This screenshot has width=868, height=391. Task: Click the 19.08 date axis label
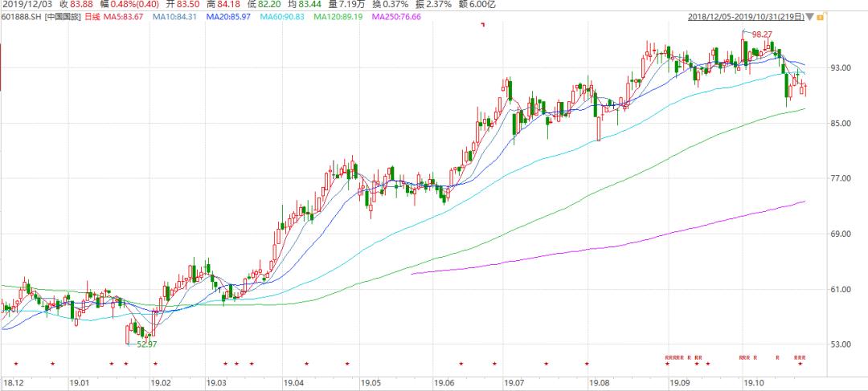599,382
